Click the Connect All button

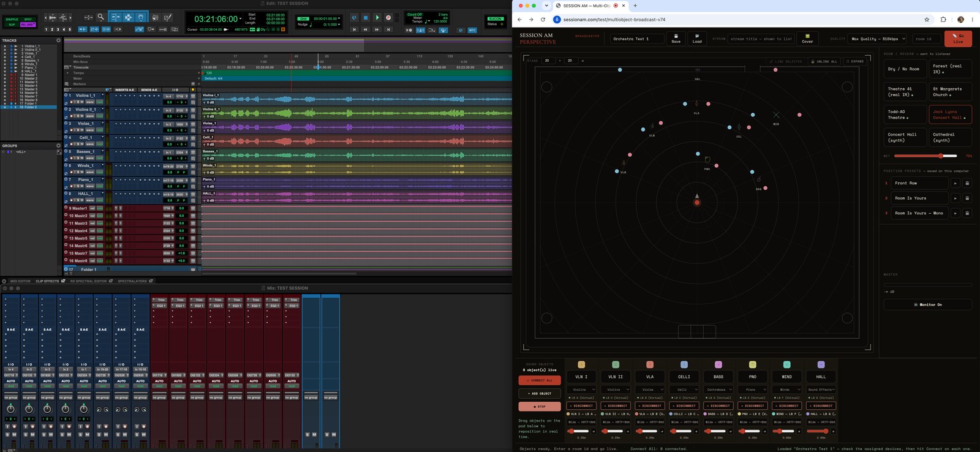point(540,380)
